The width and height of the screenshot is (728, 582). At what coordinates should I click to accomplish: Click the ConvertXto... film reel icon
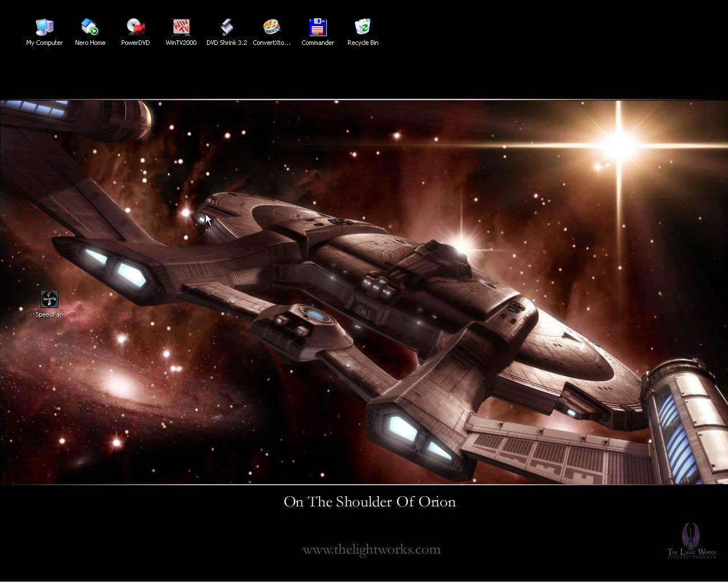tap(272, 27)
